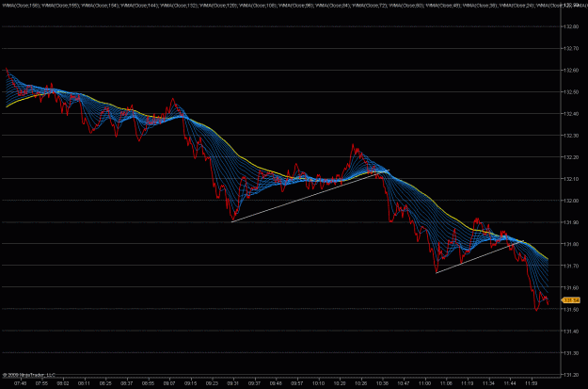Click the 09:57 time axis label
The width and height of the screenshot is (588, 389).
(x=297, y=383)
